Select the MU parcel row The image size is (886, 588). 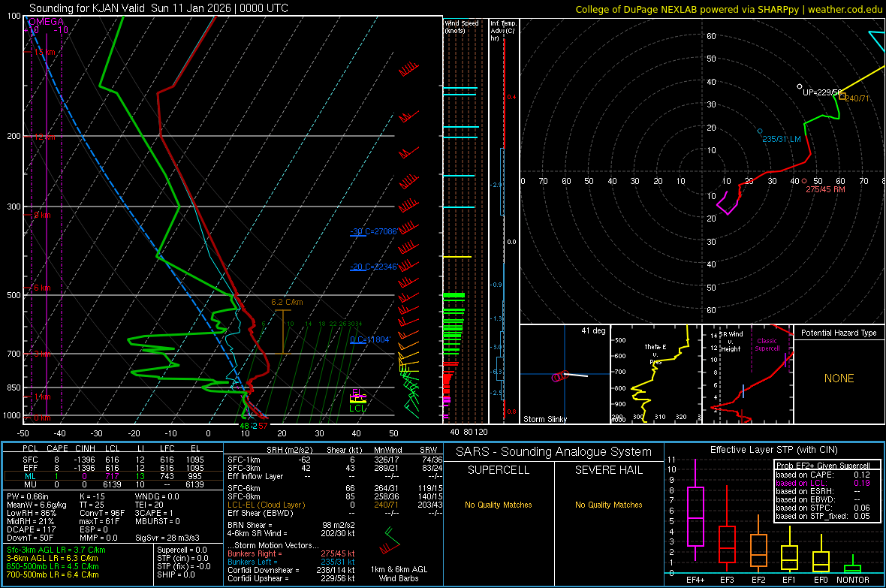(112, 484)
